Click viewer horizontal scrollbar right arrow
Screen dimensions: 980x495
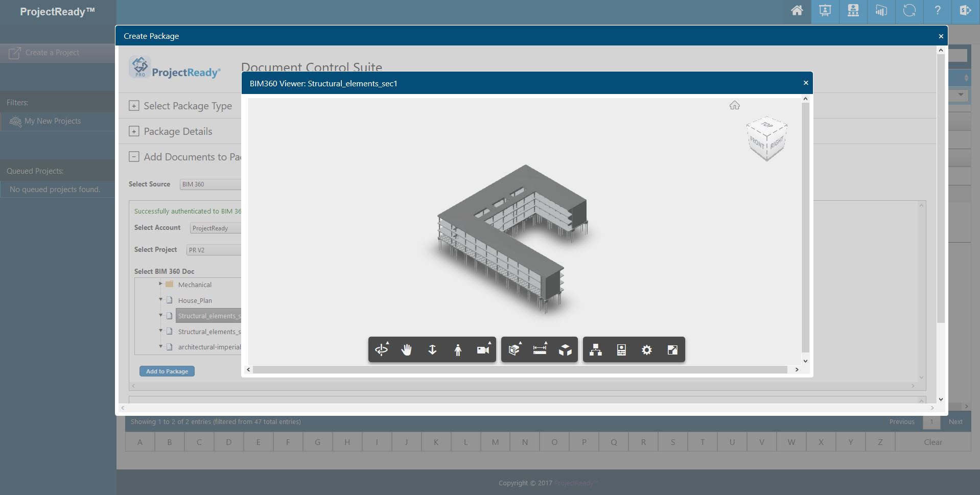pos(797,369)
